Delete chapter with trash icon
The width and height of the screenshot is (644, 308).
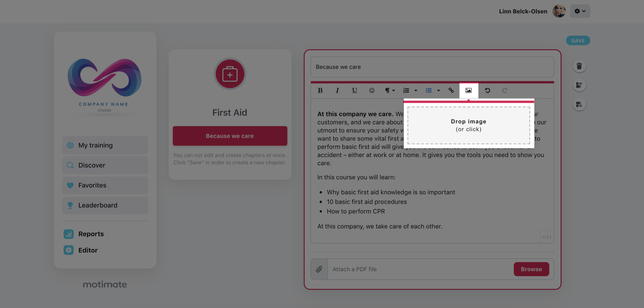point(579,66)
